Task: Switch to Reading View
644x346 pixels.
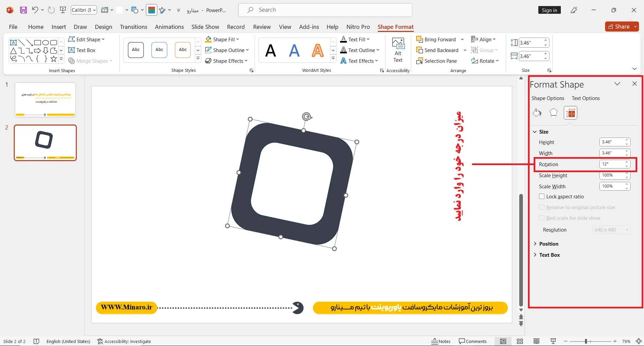Action: click(x=536, y=341)
